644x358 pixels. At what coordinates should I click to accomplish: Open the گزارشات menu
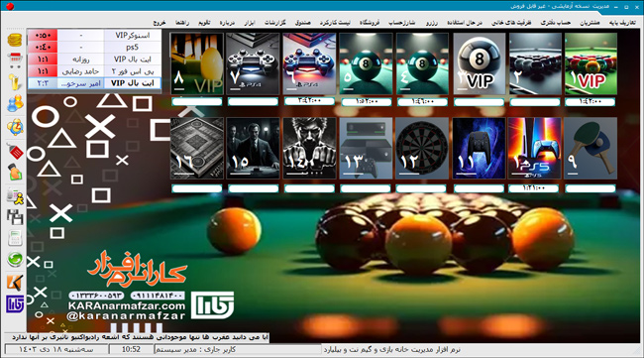tap(274, 23)
